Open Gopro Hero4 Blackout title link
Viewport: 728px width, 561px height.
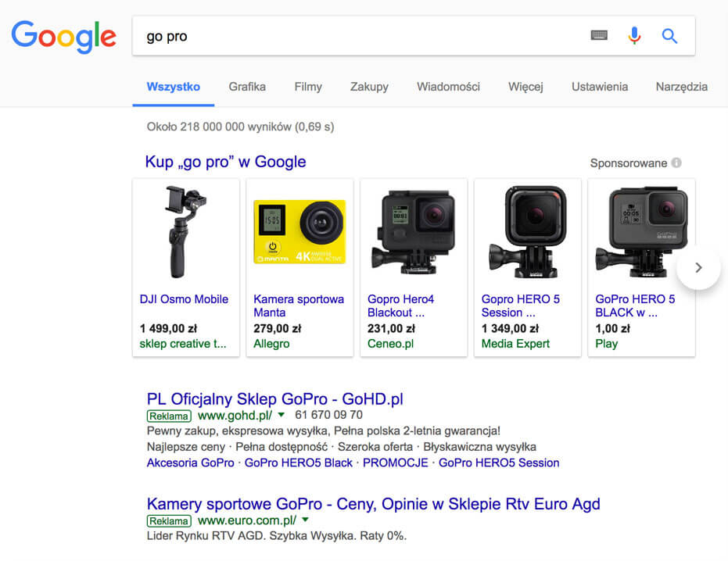click(400, 306)
